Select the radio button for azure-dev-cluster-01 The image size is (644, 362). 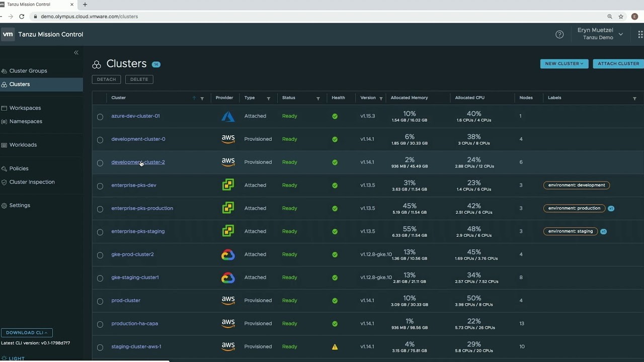click(x=100, y=117)
